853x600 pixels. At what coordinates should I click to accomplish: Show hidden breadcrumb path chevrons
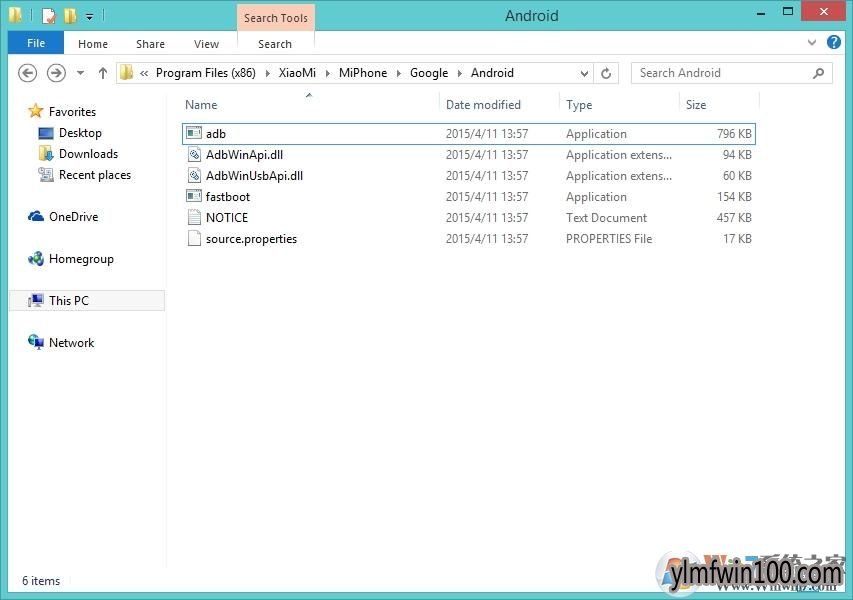[x=144, y=73]
